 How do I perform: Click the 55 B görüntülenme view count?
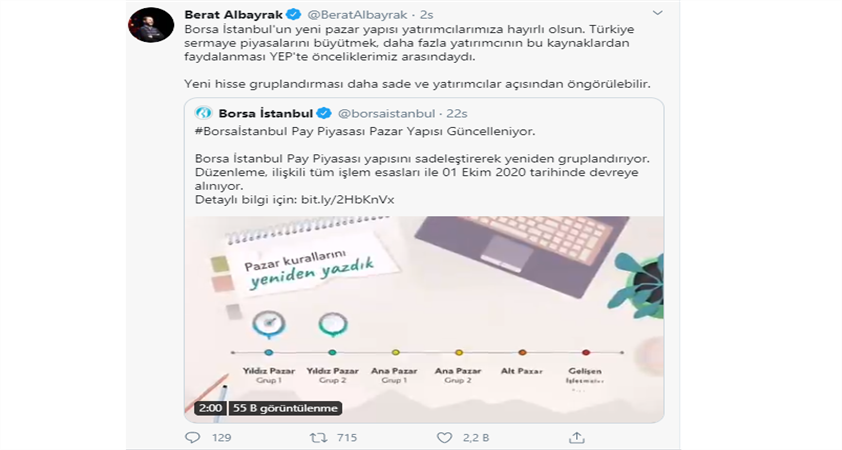coord(285,408)
